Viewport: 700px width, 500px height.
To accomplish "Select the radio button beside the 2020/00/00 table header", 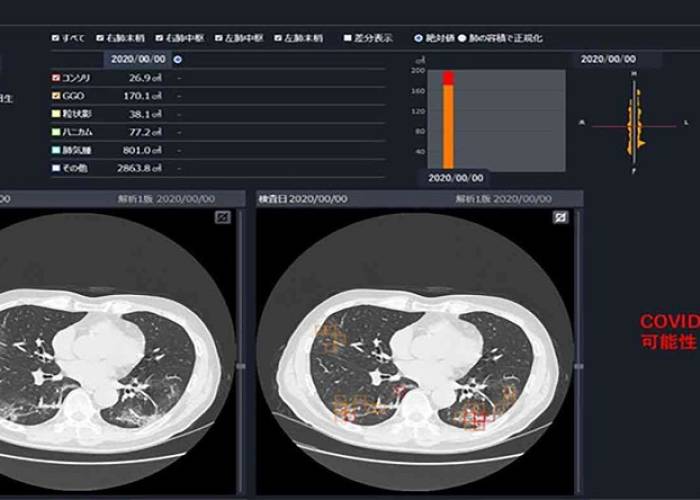I will (178, 59).
